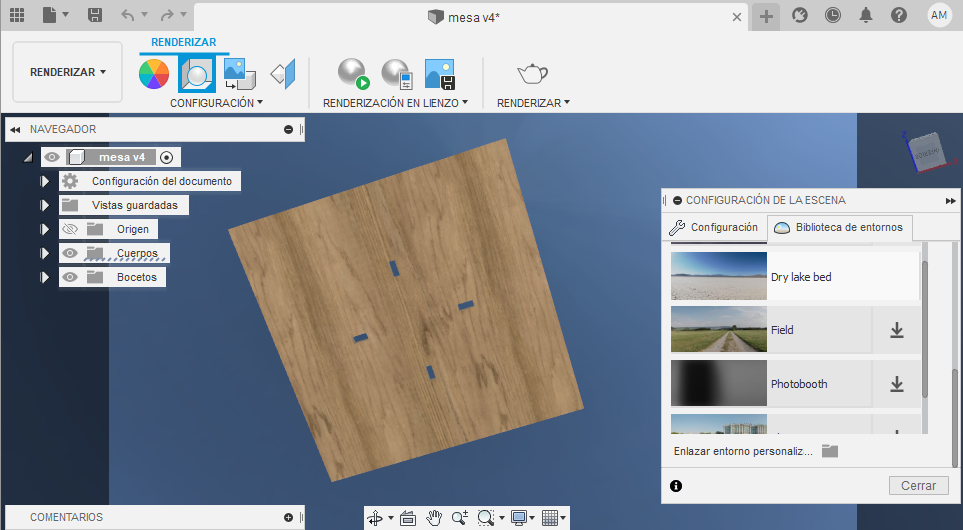This screenshot has height=530, width=963.
Task: Open the Decal tool
Action: [240, 74]
